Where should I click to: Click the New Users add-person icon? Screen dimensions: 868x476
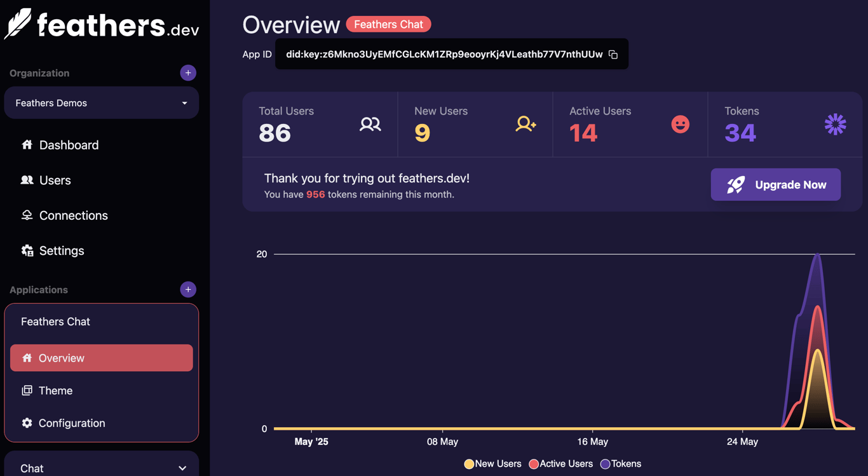pos(526,124)
